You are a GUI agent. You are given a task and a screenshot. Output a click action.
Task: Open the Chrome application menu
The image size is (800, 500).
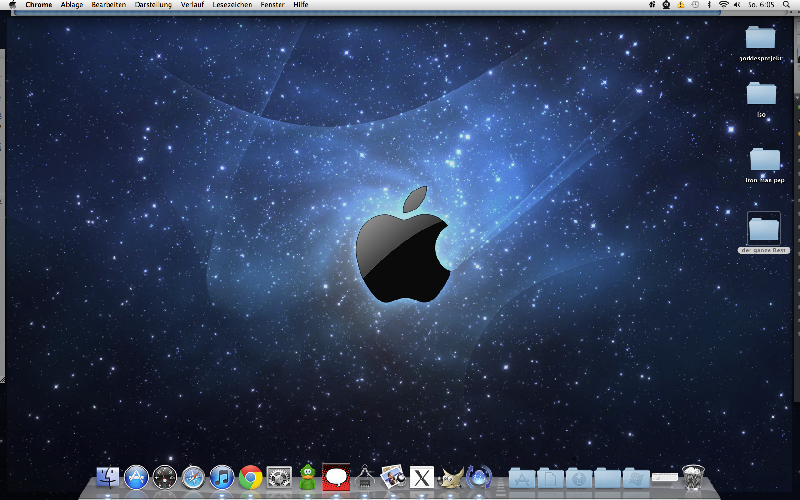39,5
